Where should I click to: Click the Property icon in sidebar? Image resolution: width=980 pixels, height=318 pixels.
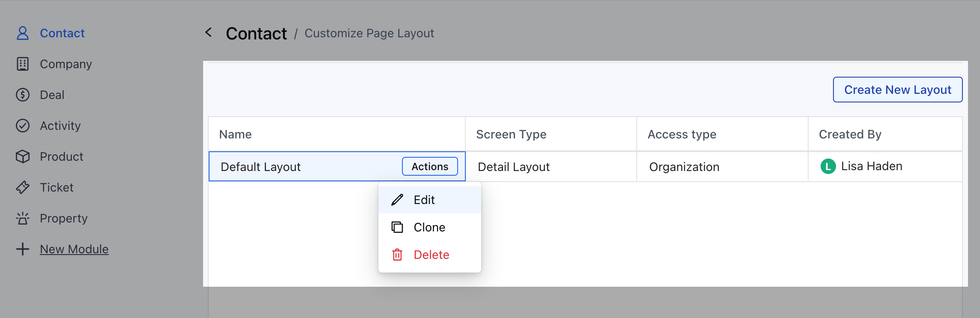pyautogui.click(x=23, y=218)
